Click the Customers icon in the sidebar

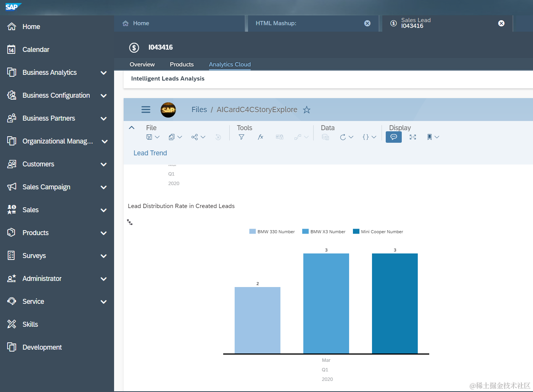pos(12,164)
